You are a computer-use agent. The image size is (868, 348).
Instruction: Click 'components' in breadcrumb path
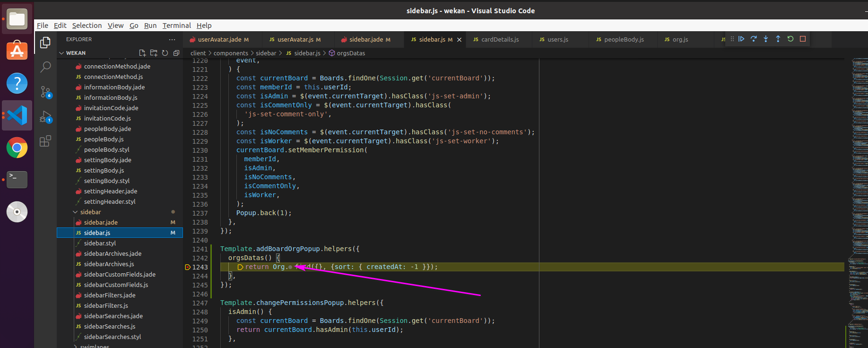[231, 53]
